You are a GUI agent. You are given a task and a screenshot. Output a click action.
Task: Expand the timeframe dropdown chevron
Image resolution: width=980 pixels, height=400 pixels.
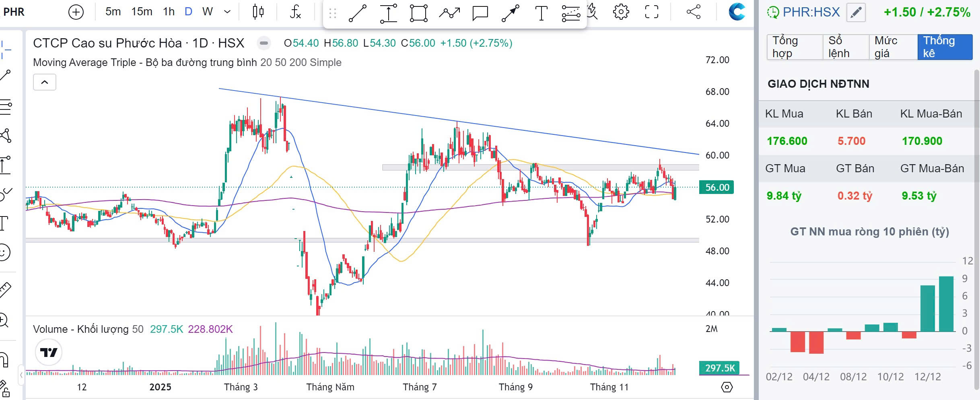point(227,12)
